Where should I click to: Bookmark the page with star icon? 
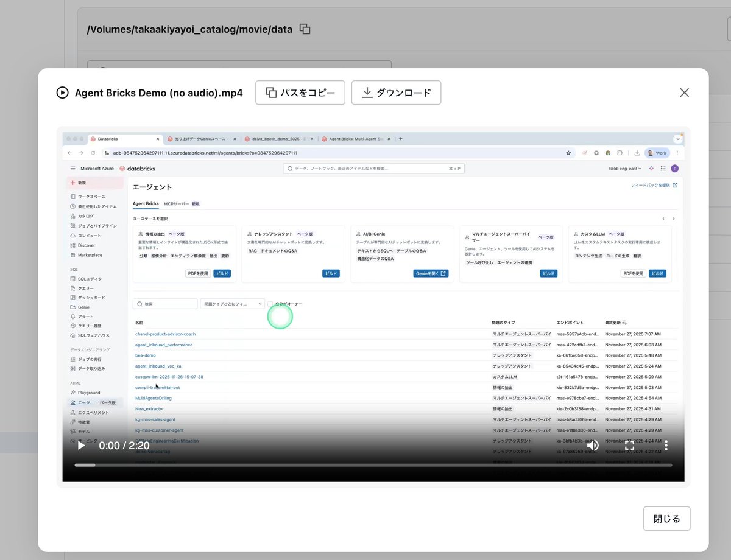[x=568, y=153]
